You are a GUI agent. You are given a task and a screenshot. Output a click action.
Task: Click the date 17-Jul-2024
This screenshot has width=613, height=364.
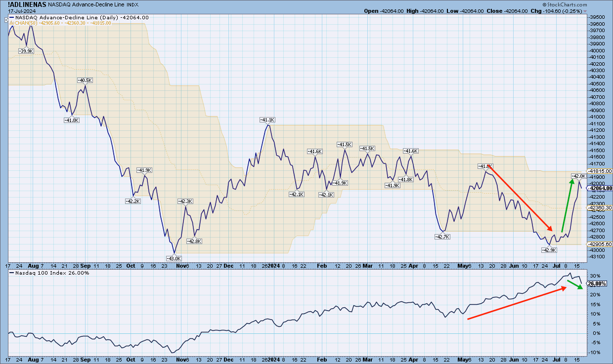coord(22,10)
